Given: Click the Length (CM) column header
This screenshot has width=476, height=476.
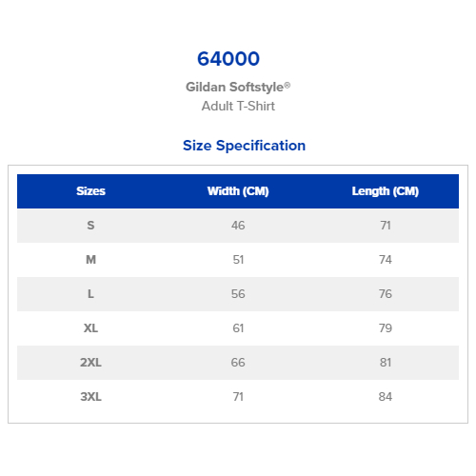Looking at the screenshot, I should pos(386,191).
